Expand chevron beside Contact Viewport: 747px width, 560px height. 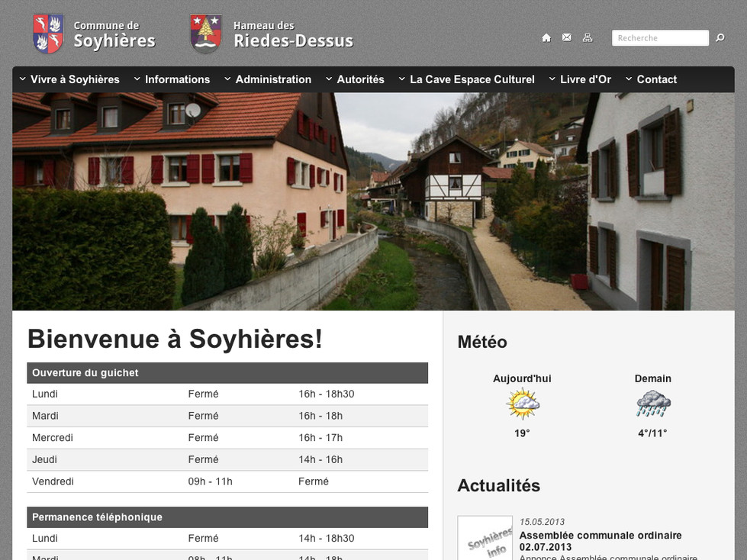pyautogui.click(x=629, y=79)
